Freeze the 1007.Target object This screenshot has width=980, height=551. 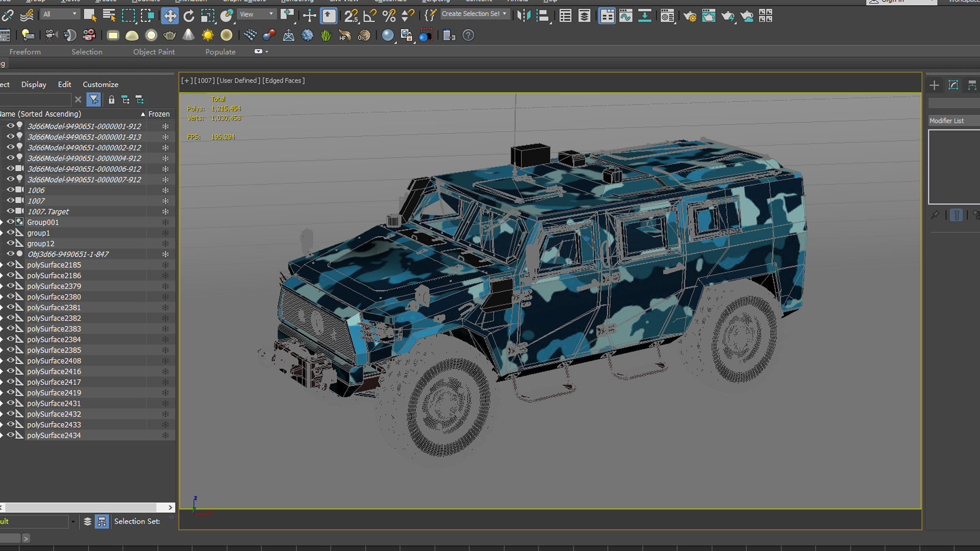pos(165,211)
